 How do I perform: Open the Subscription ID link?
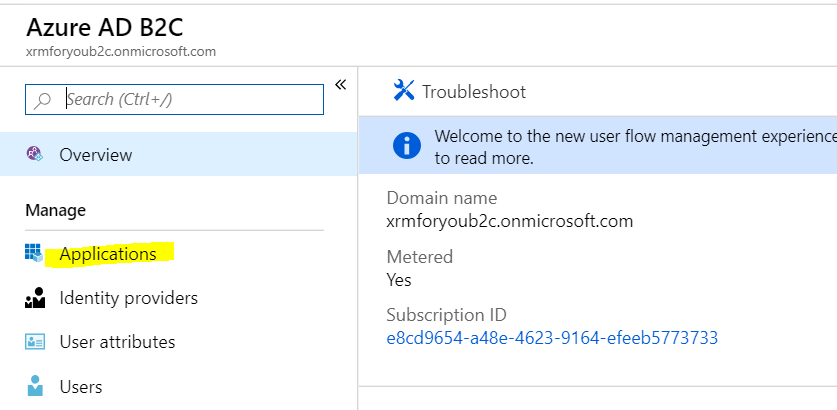[x=552, y=338]
